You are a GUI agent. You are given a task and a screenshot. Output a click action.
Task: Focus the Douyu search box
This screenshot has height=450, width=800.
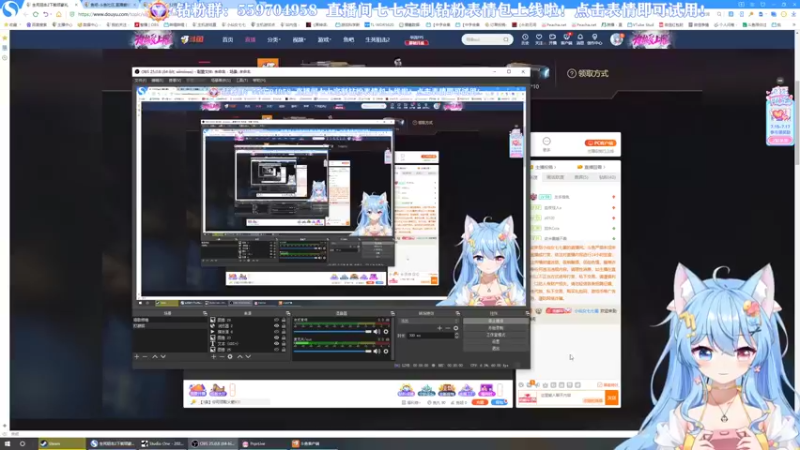487,39
